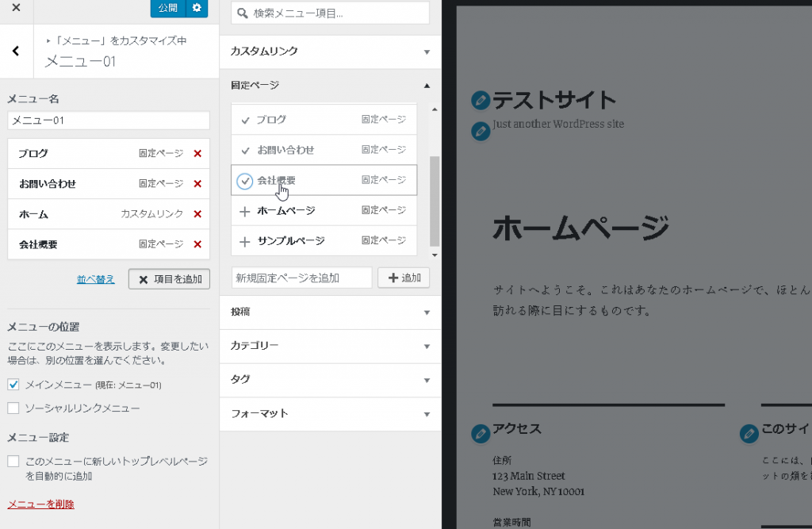Image resolution: width=812 pixels, height=529 pixels.
Task: Click the 並べ替え reorder link
Action: 96,279
